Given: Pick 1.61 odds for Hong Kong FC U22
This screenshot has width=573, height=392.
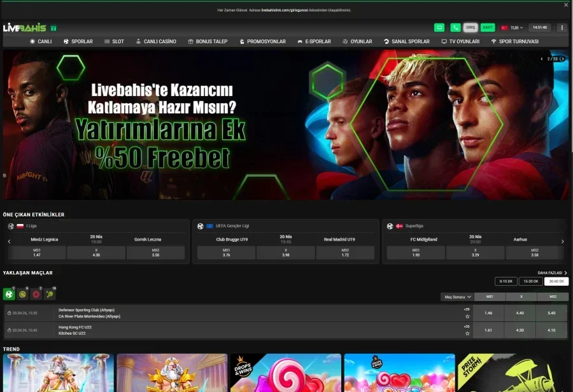Looking at the screenshot, I should click(488, 330).
